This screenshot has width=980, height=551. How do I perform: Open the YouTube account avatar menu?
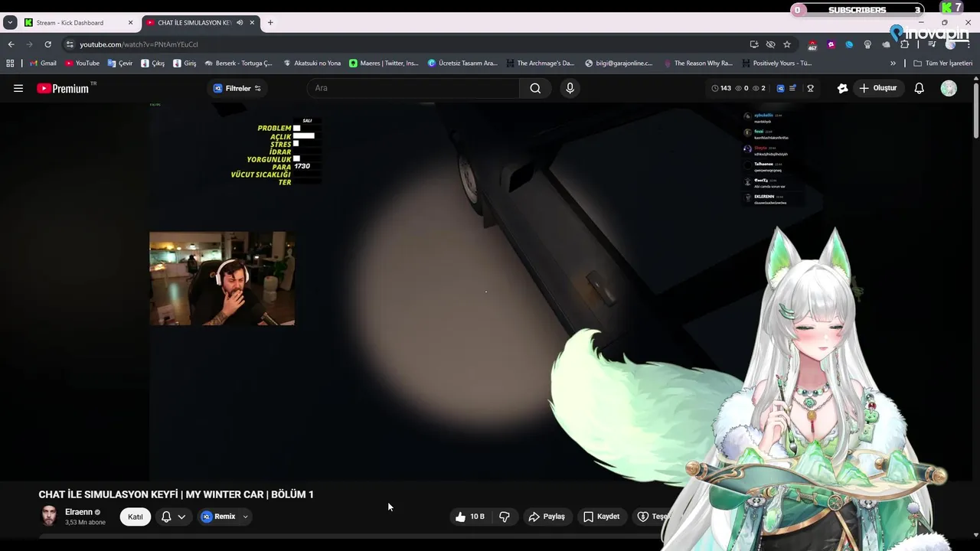coord(949,88)
